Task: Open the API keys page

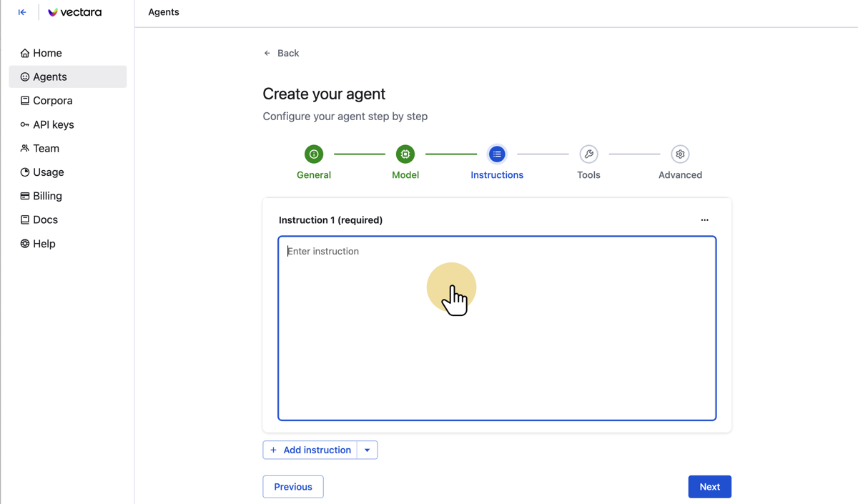Action: tap(53, 124)
